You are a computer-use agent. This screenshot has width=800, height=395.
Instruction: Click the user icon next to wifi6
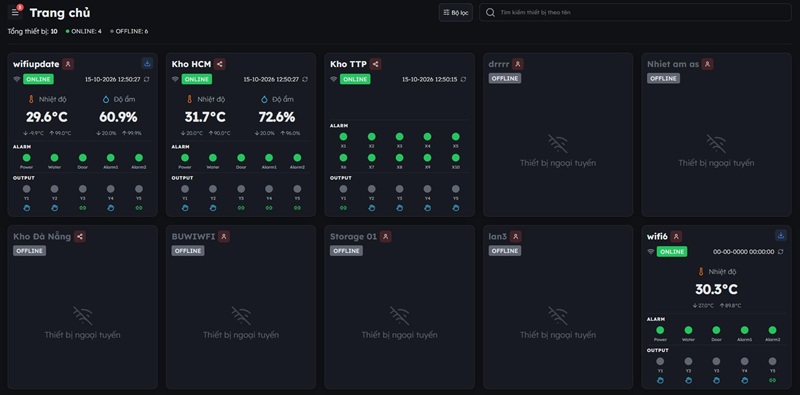click(676, 236)
